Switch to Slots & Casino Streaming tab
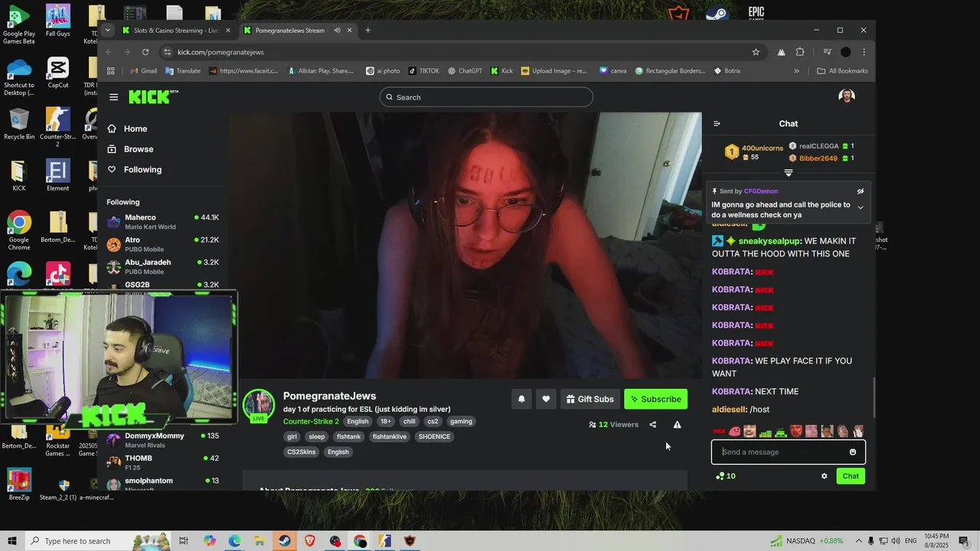This screenshot has width=980, height=551. click(175, 31)
